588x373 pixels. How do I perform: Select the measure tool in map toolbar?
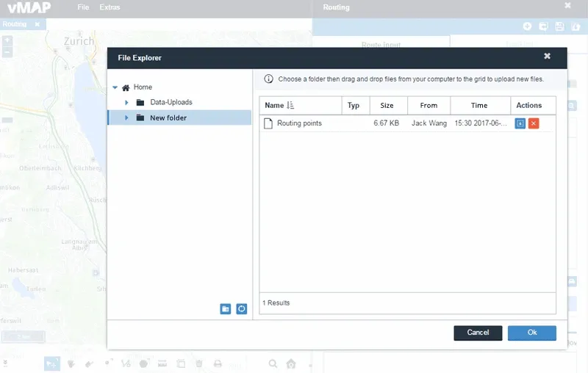pyautogui.click(x=162, y=363)
